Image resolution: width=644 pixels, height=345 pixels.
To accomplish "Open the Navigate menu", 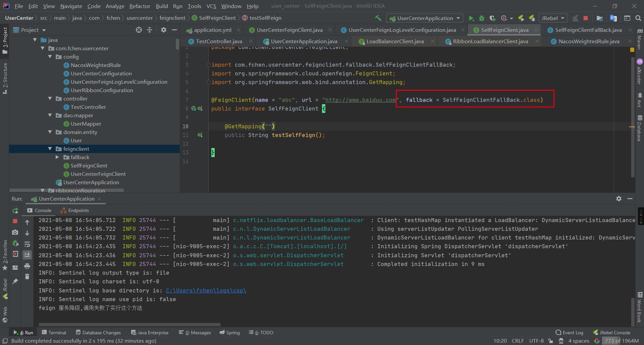I will coord(71,6).
